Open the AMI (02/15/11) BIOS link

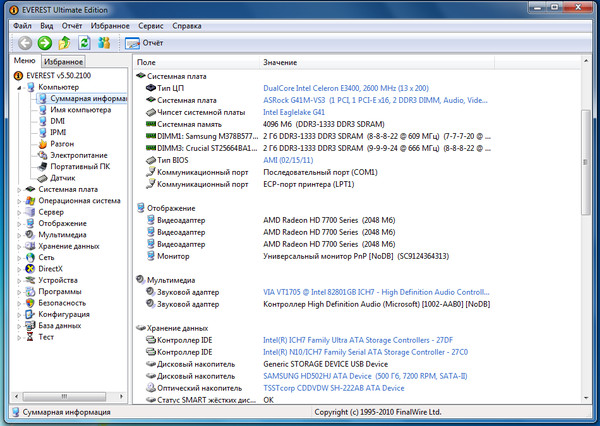288,160
